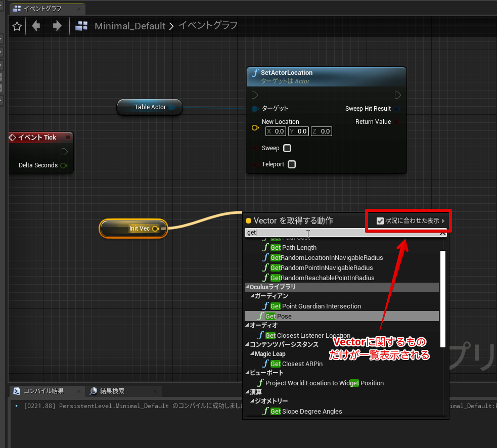This screenshot has width=497, height=448.
Task: Click the Teleport boolean input pin
Action: click(x=255, y=164)
